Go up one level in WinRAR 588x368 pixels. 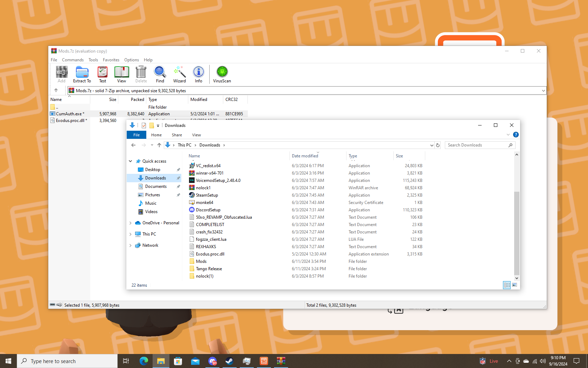56,90
